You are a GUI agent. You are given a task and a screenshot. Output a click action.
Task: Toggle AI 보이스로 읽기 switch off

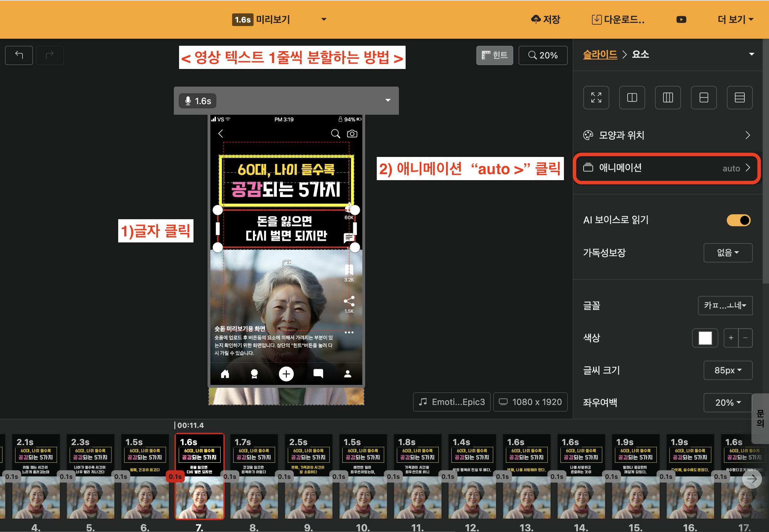pos(738,220)
